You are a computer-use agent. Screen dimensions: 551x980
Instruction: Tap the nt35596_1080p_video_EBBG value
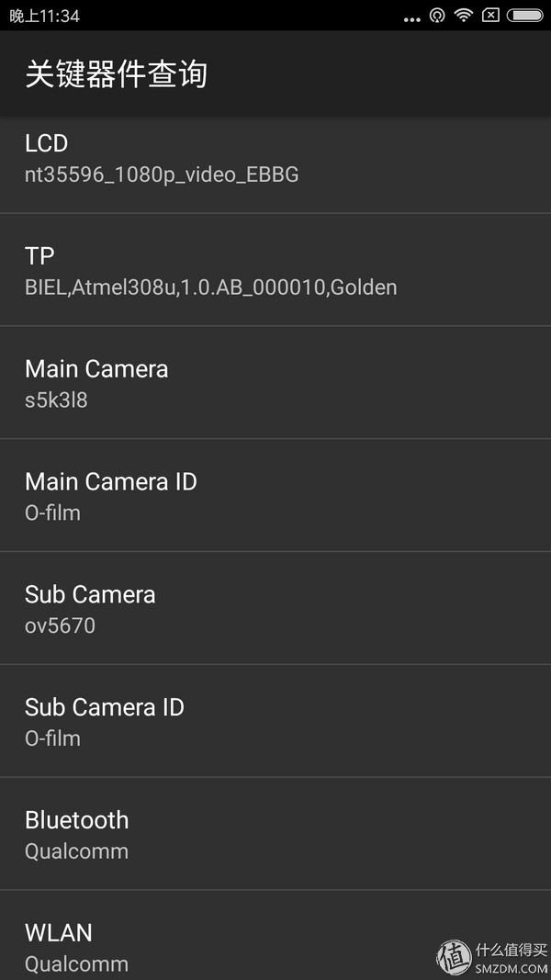(x=162, y=175)
